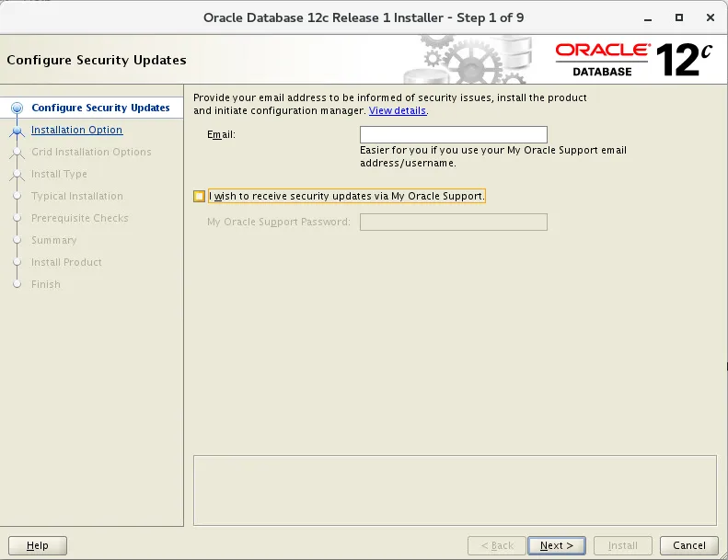
Task: Click the Installation Option step node icon
Action: (x=17, y=131)
